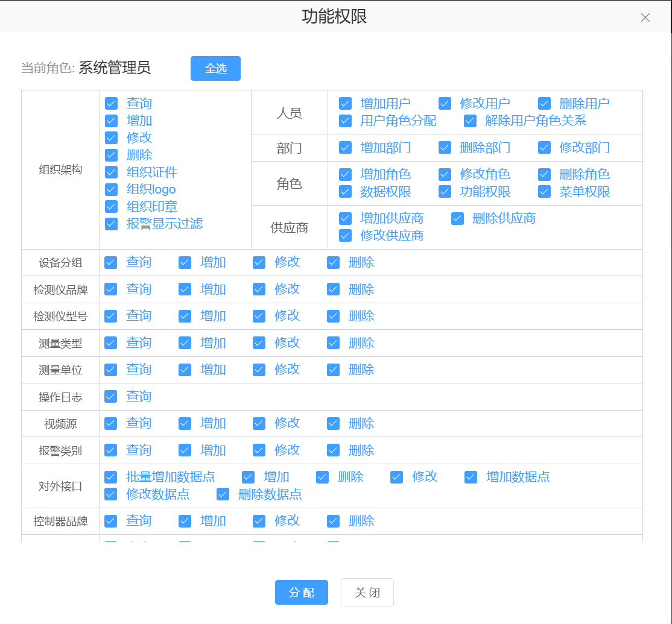The width and height of the screenshot is (672, 624).
Task: Click the 关闭 button
Action: click(367, 592)
